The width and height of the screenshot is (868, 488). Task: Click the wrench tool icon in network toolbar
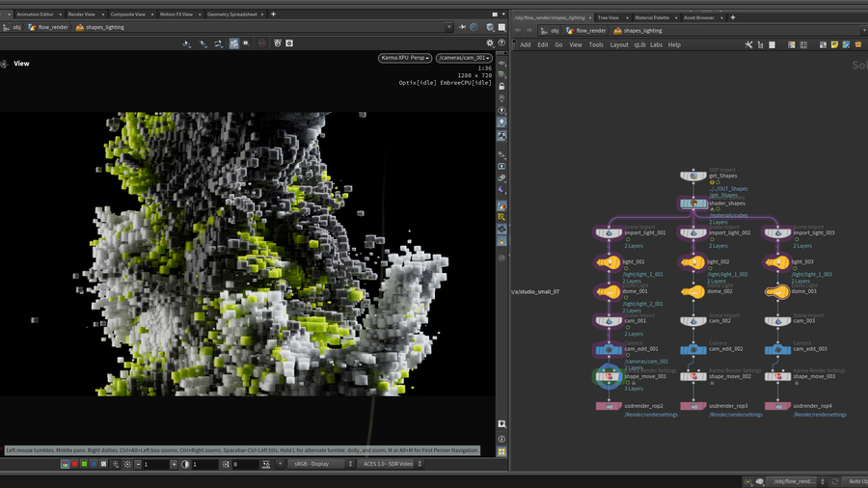(x=748, y=44)
